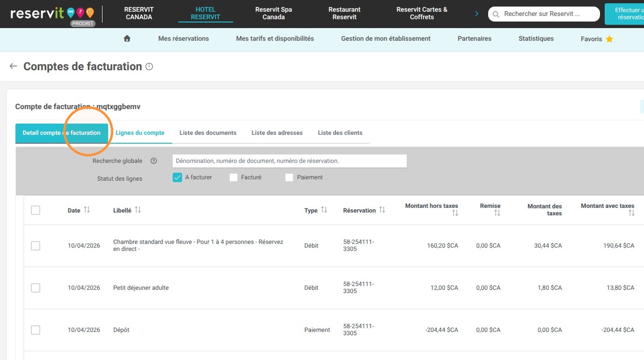Click the Recherche globale input field

290,161
